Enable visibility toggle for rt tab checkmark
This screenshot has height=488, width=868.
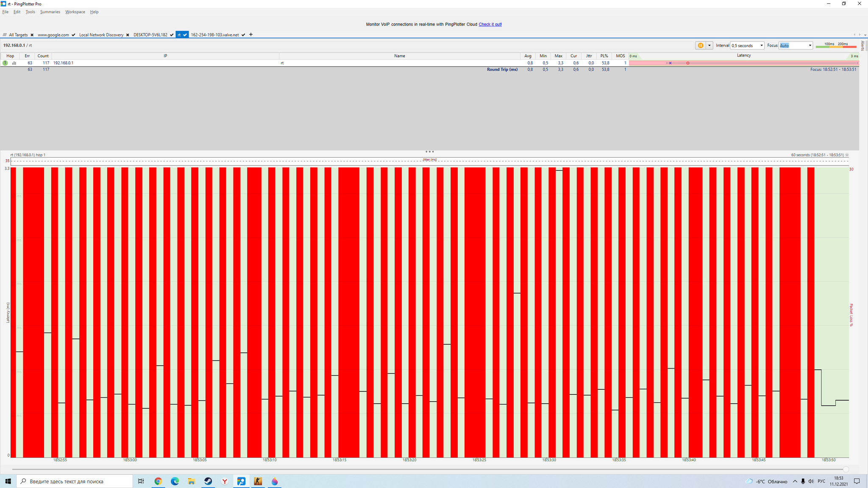point(184,35)
